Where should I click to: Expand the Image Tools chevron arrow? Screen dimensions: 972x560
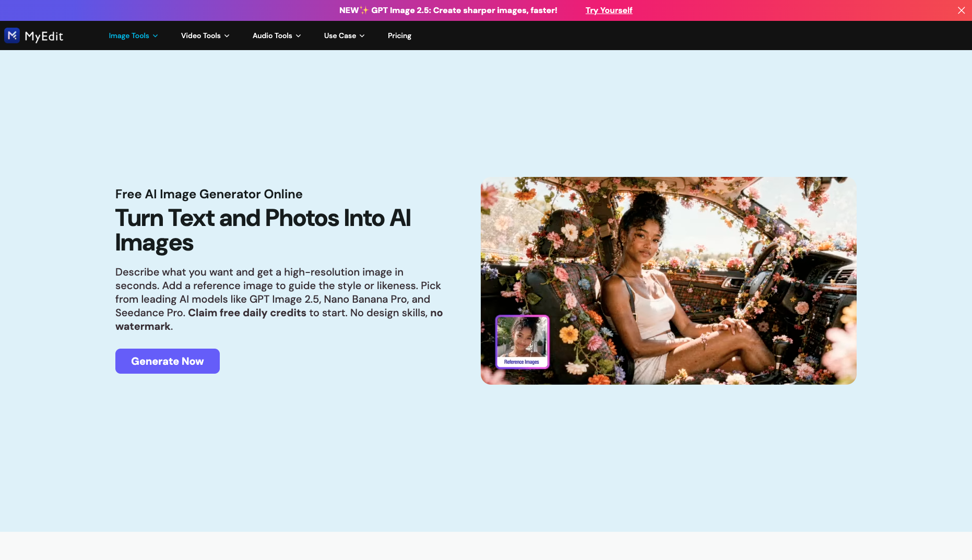(155, 36)
